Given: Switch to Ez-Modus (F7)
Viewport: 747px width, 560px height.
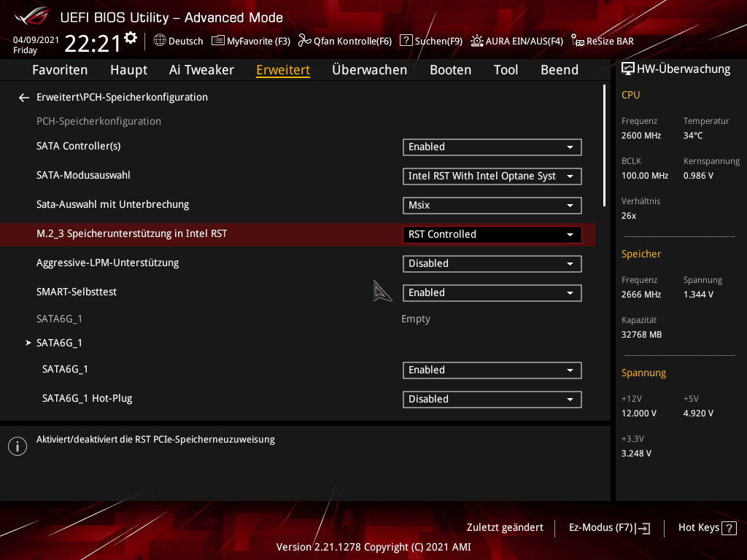Looking at the screenshot, I should tap(609, 528).
